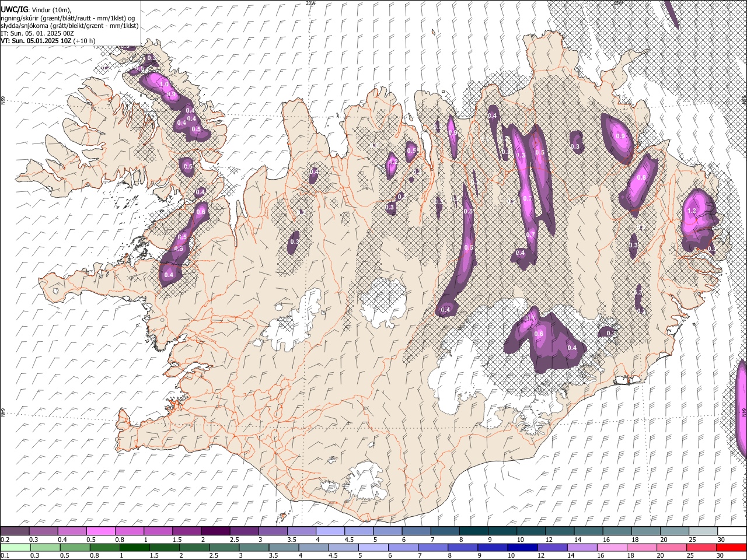Pick the lavender 4 swatch in snow legend

[330, 531]
